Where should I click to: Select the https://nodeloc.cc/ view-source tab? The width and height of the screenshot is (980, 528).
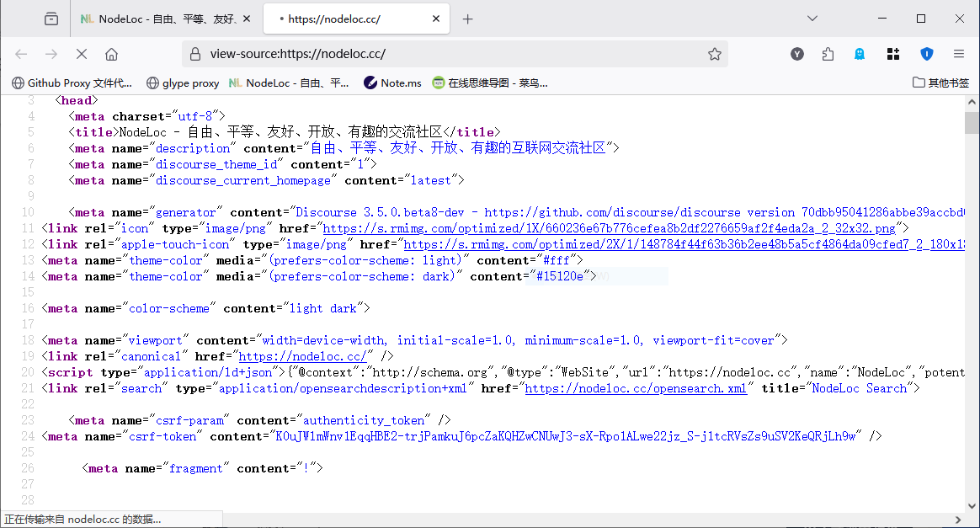pyautogui.click(x=356, y=19)
